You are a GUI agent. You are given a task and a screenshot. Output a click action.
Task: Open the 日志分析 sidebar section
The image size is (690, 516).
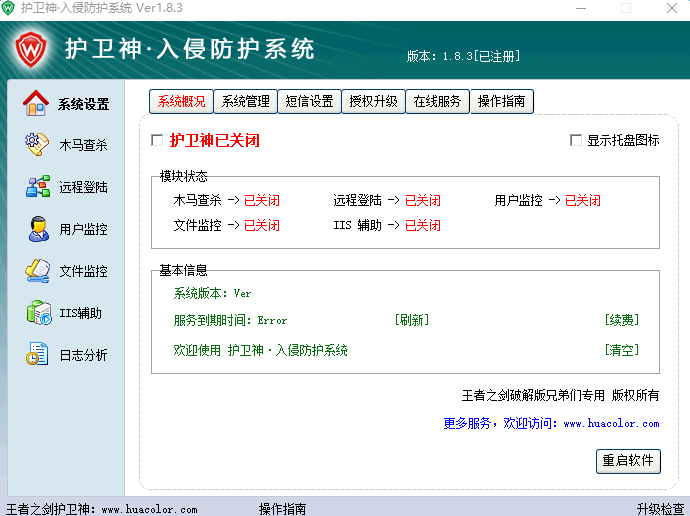coord(83,355)
